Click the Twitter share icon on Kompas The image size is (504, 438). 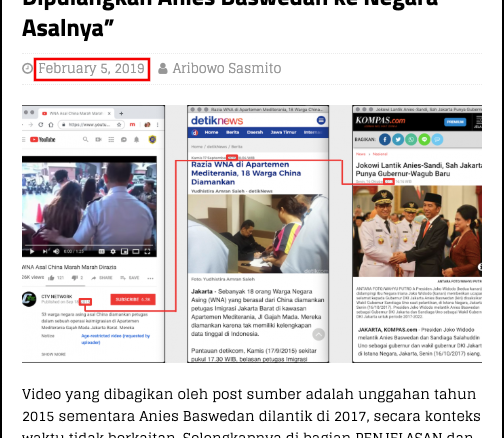(x=398, y=139)
